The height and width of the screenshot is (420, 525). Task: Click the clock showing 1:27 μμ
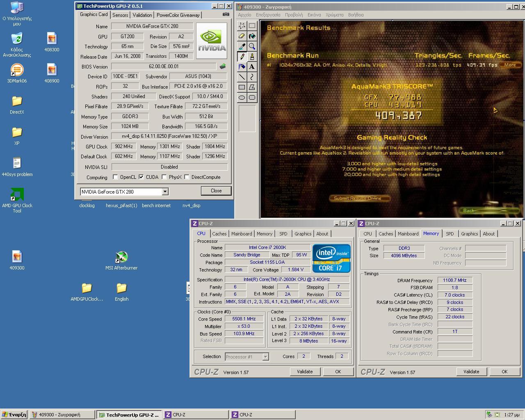511,415
